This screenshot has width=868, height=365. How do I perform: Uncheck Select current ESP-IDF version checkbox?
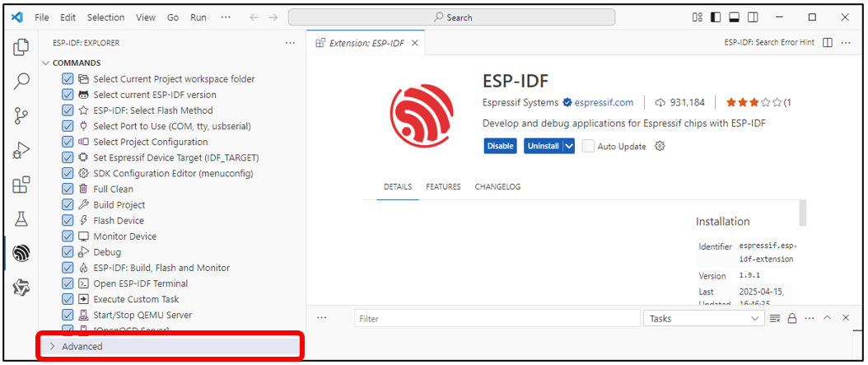68,95
